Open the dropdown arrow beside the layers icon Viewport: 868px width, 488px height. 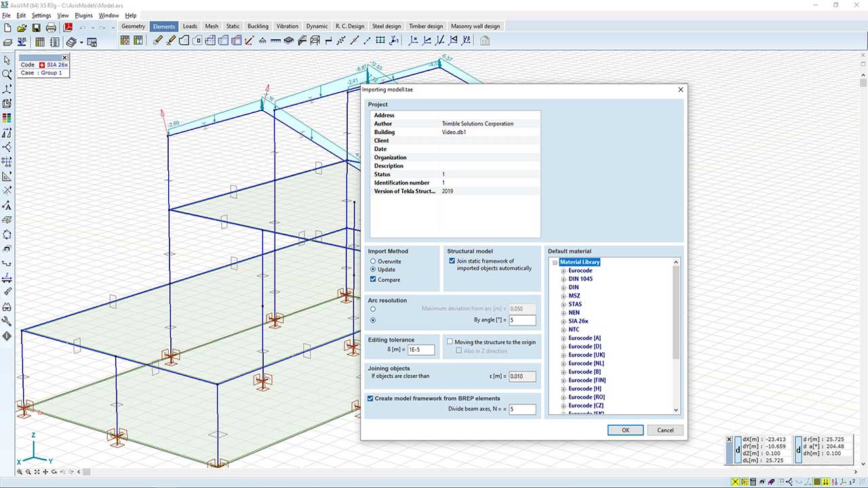81,42
